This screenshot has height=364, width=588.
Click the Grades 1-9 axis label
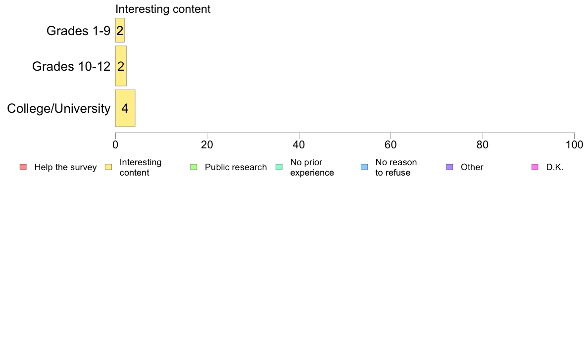[x=78, y=31]
